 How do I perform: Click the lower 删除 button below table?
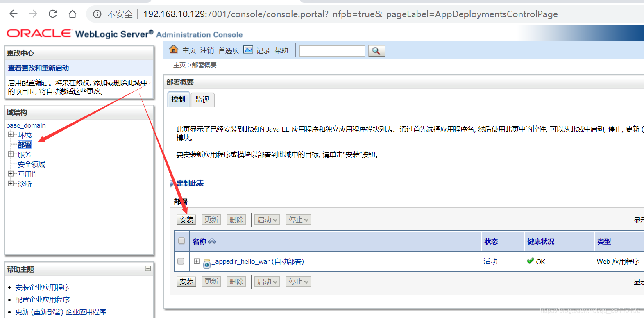[236, 282]
